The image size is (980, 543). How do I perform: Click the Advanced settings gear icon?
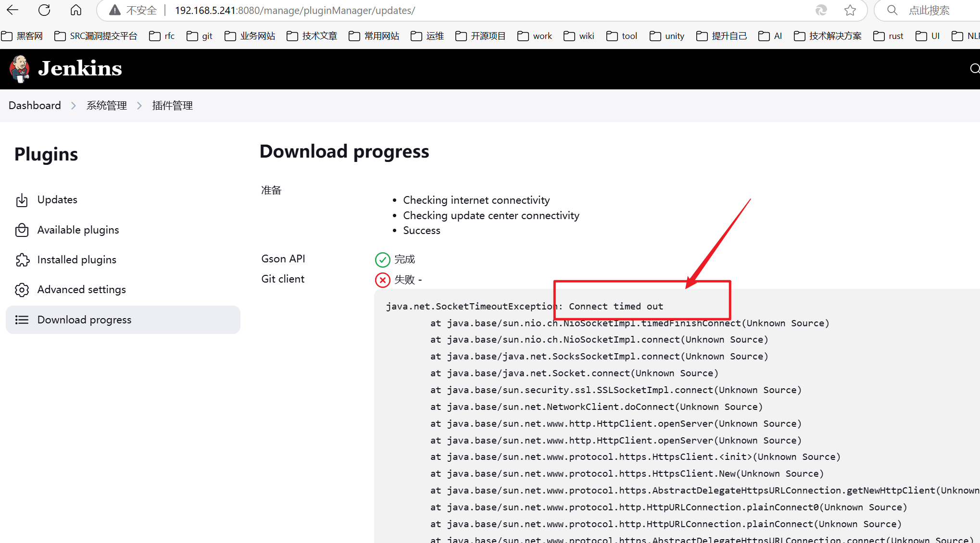22,290
